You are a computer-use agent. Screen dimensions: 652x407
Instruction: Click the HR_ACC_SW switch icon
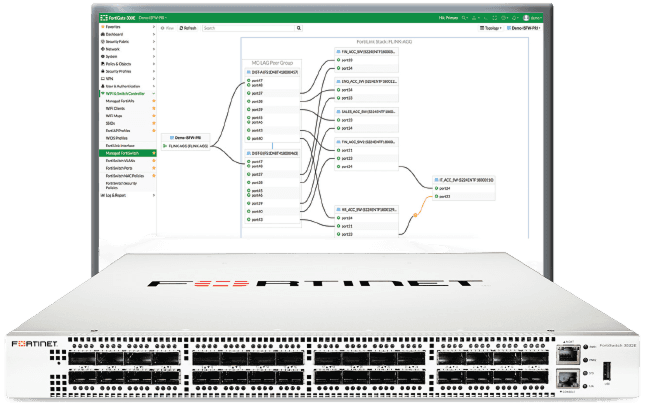338,210
